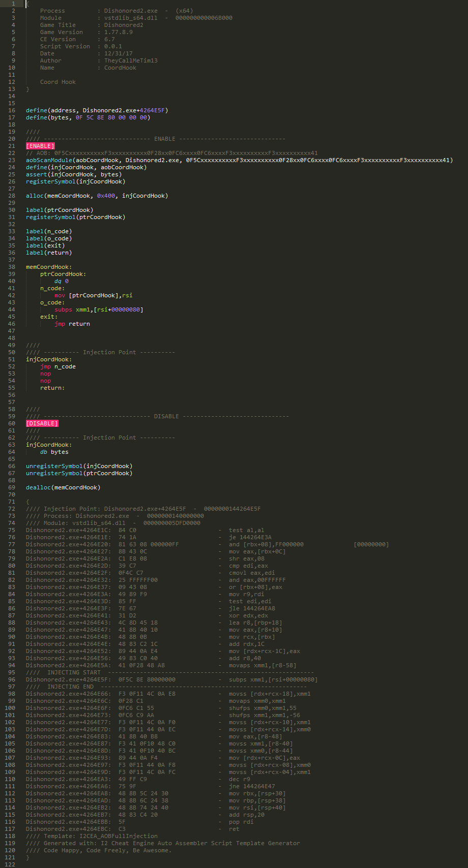The height and width of the screenshot is (868, 468).
Task: Place cursor on 'define(bytes, 0F 5C 8E 80 00 00 00)'
Action: pos(88,117)
